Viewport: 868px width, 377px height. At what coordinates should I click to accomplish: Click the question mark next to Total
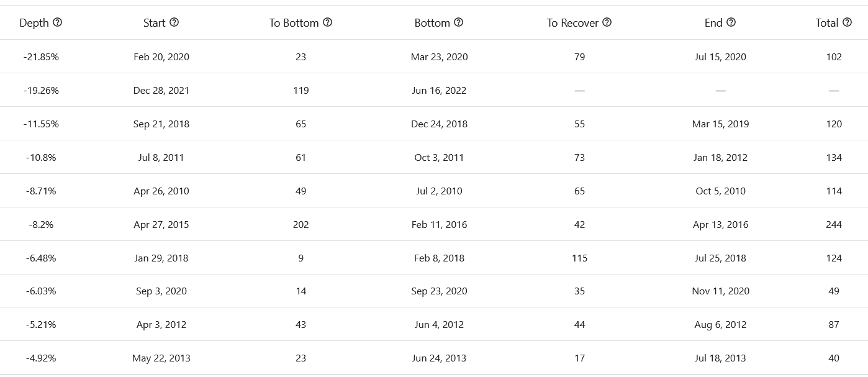point(848,22)
